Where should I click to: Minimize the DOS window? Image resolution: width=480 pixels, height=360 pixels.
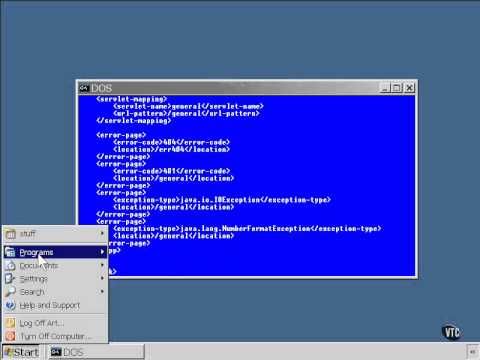pos(385,88)
